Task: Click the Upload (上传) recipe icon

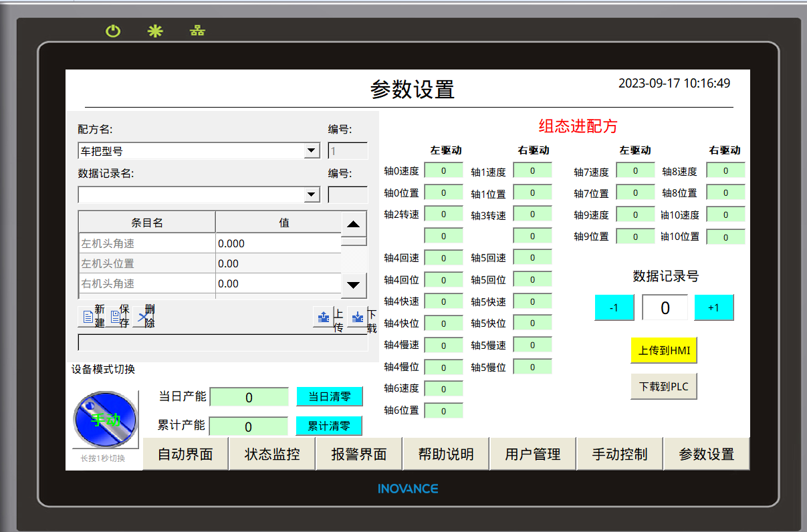Action: 324,317
